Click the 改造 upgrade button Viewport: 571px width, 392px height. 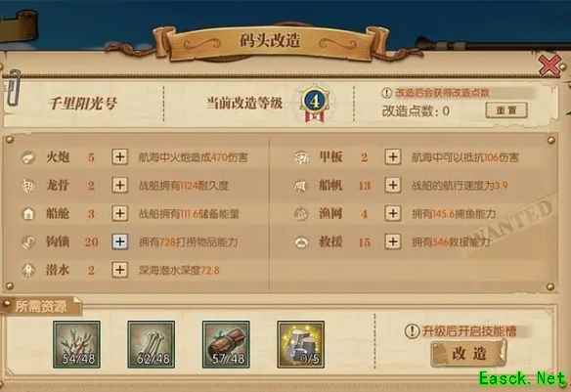[468, 353]
